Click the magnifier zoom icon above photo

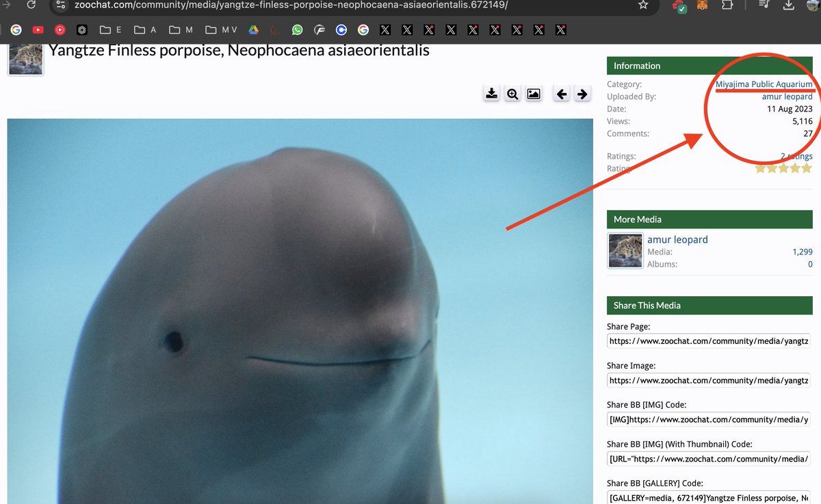(512, 94)
